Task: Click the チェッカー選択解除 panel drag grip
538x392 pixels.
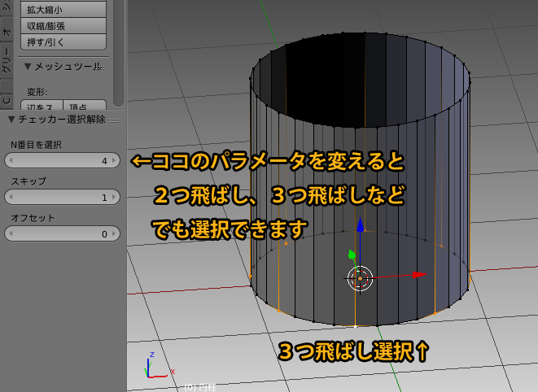Action: pyautogui.click(x=114, y=120)
